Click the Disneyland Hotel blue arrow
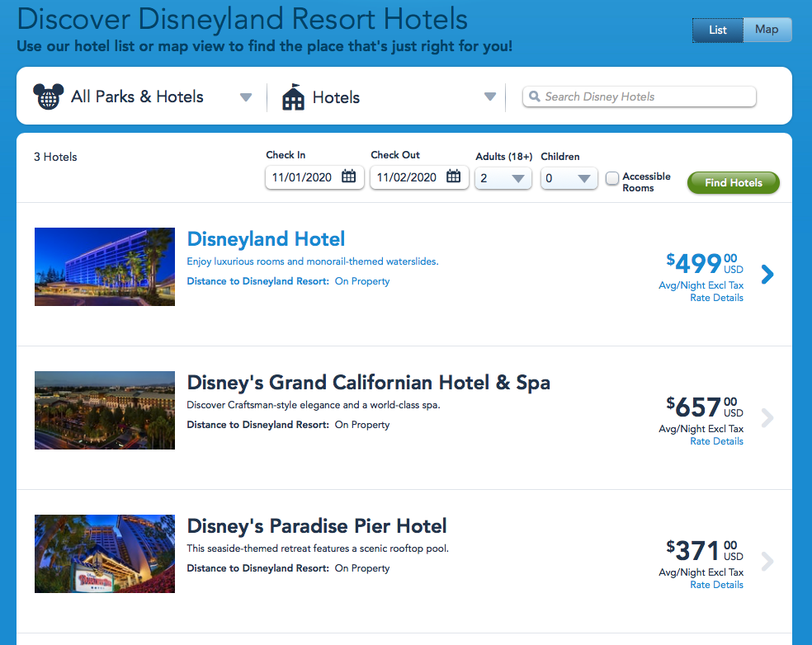The height and width of the screenshot is (645, 812). pos(767,275)
